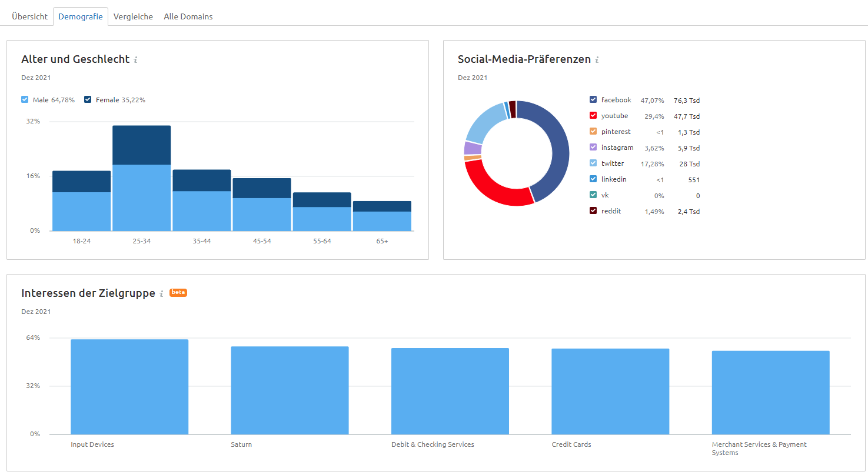Toggle the Male checkbox
The image size is (868, 475).
click(25, 100)
